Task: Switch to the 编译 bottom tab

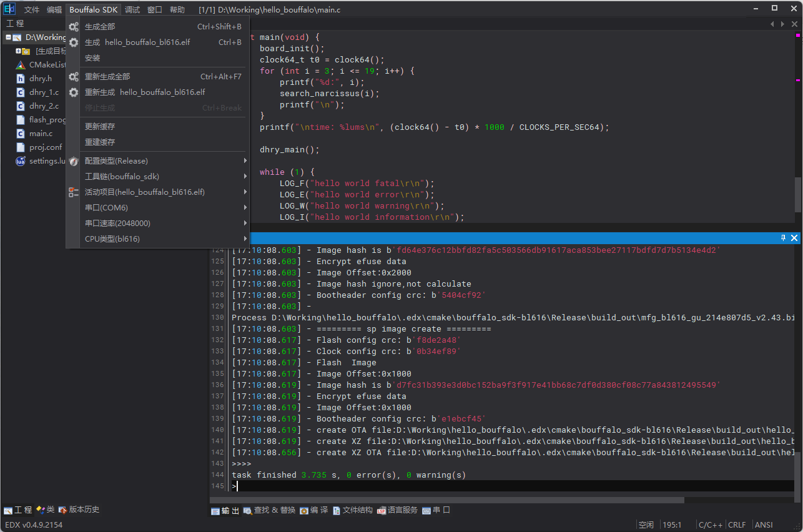Action: [x=314, y=511]
